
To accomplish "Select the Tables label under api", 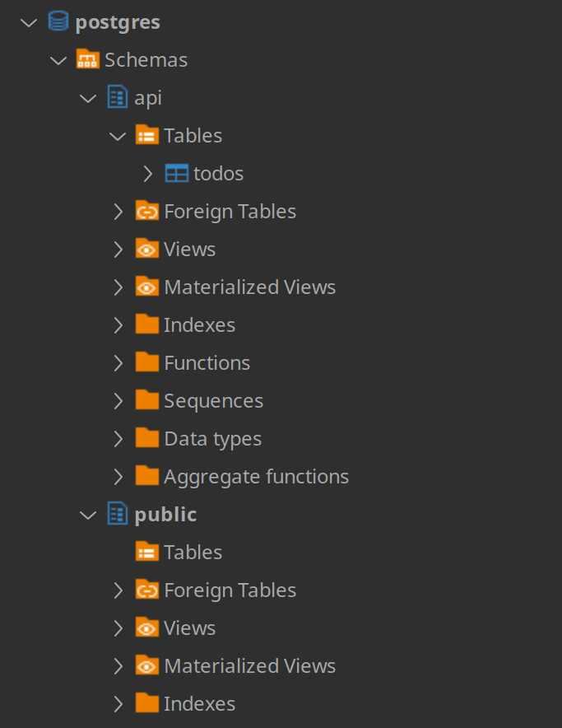I will (x=193, y=136).
